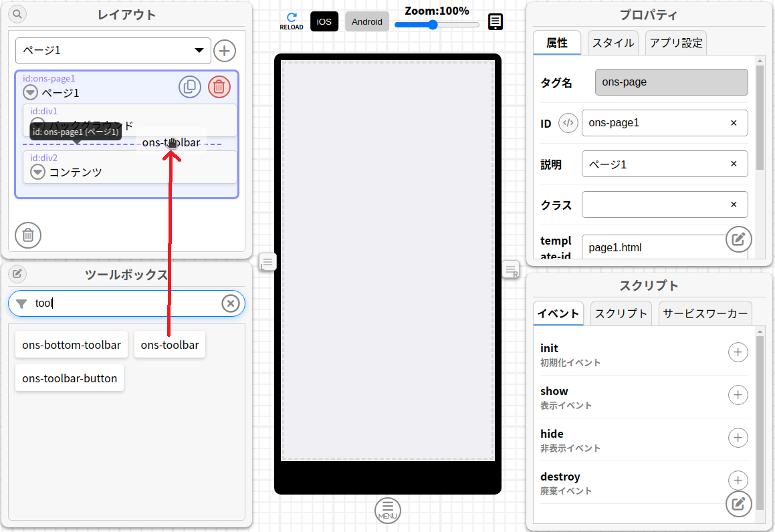Clear the toolbox filter text
This screenshot has width=775, height=532.
230,303
